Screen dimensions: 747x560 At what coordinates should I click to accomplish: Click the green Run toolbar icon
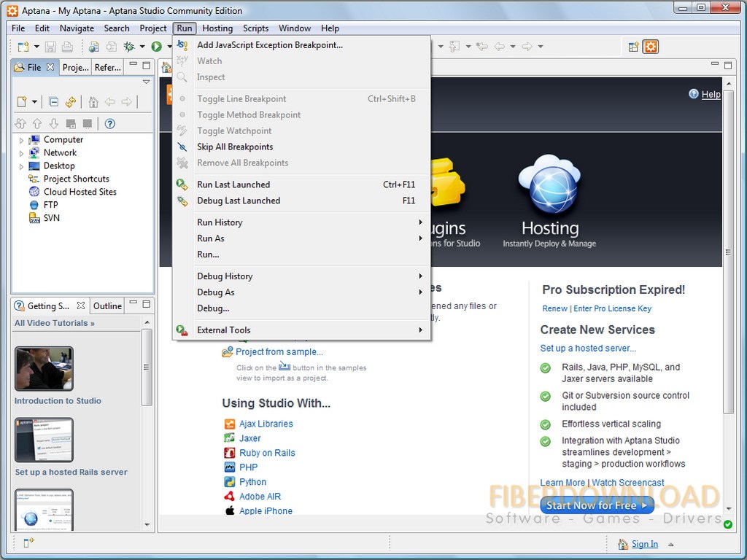[156, 47]
